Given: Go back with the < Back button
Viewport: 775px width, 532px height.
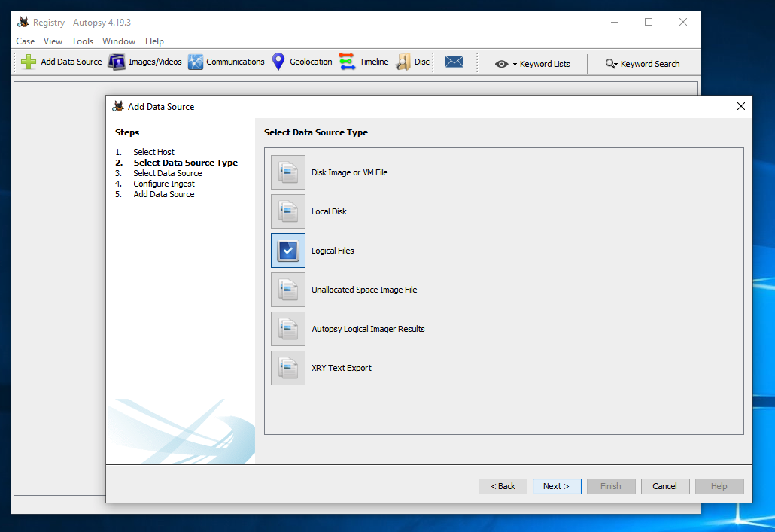Looking at the screenshot, I should click(503, 486).
